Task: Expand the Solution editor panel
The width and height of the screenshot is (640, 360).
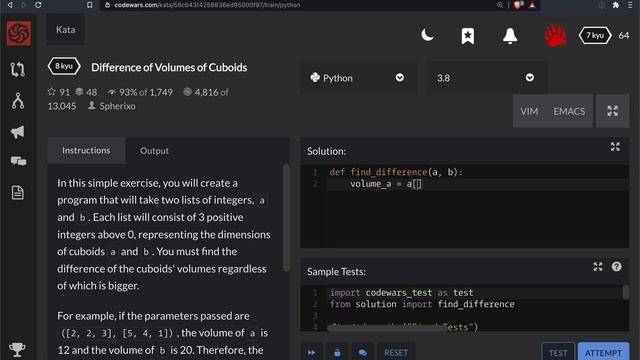Action: coord(615,147)
